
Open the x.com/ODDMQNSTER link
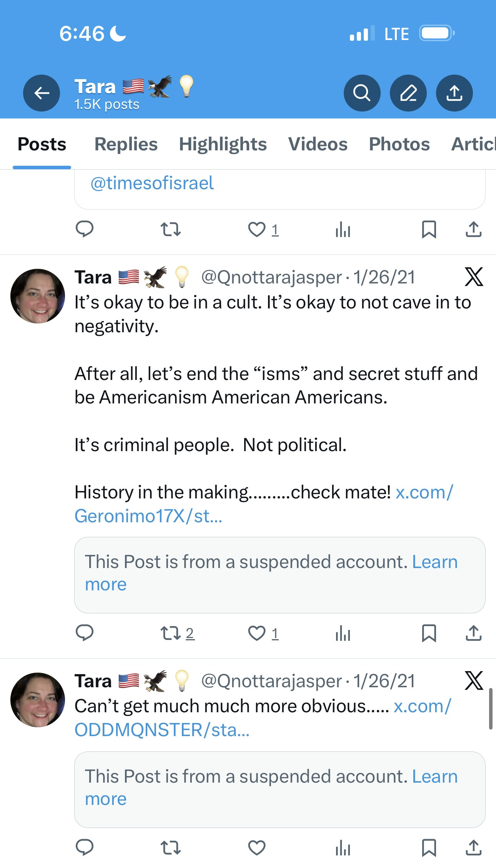tap(162, 730)
